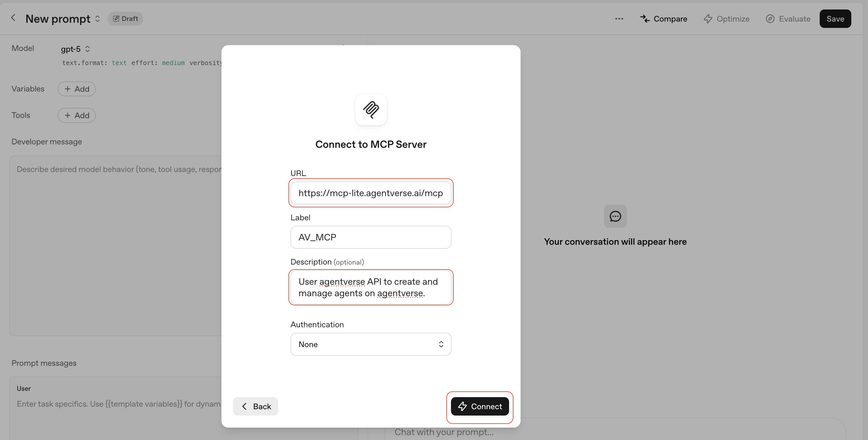Click the chat bubble conversation icon
The height and width of the screenshot is (440, 868).
pos(615,216)
